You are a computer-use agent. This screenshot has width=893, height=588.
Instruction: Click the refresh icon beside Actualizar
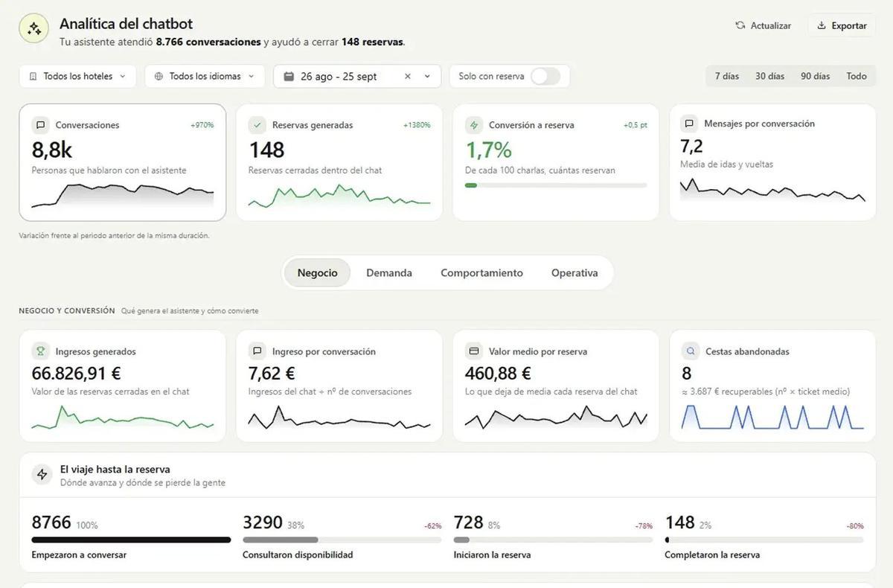tap(740, 25)
